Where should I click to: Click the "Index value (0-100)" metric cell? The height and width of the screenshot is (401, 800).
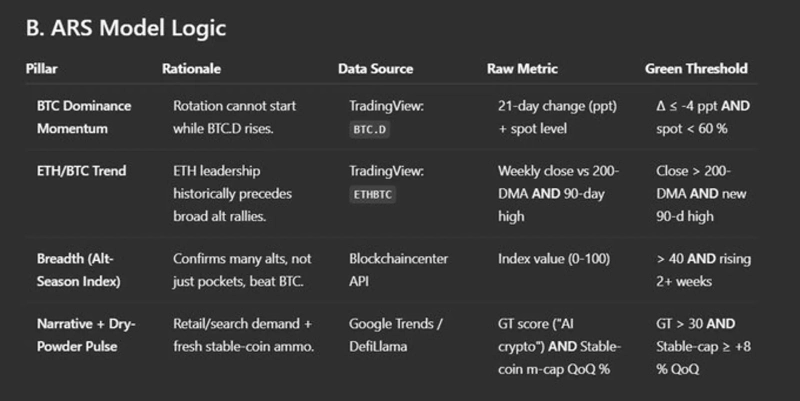[552, 259]
